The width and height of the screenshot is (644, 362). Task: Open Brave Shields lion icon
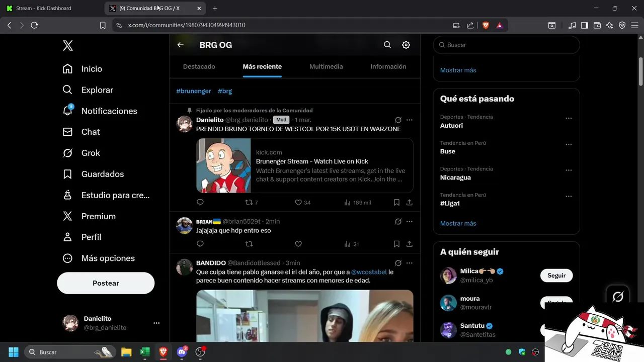tap(486, 25)
